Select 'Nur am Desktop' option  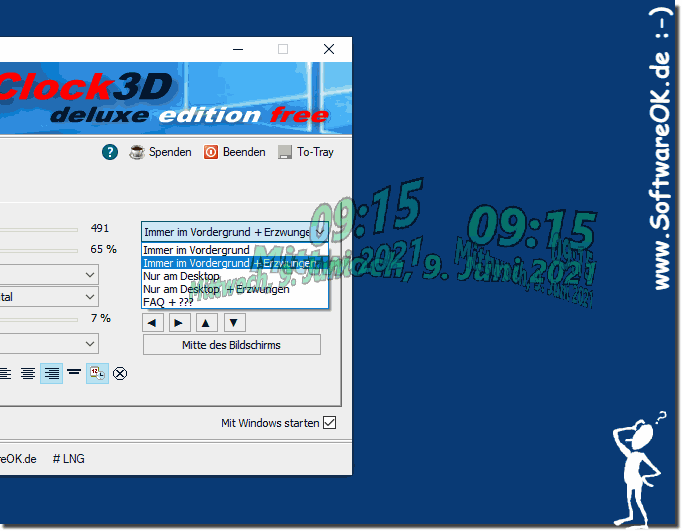(235, 276)
